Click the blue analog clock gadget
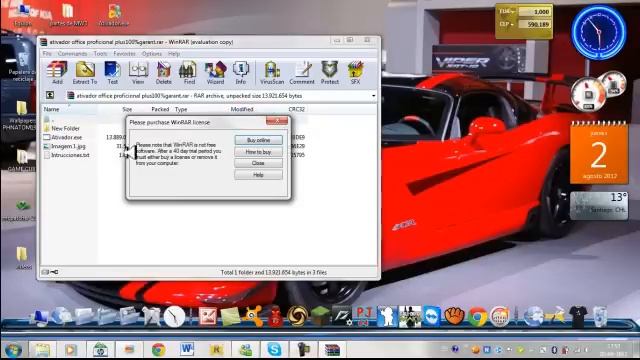This screenshot has height=360, width=640. 598,32
